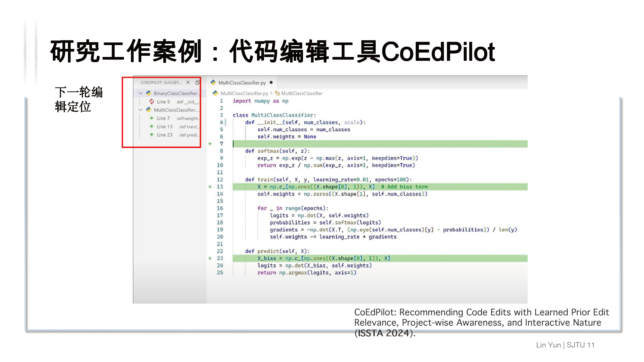Screen dimensions: 644x362
Task: Click the Python icon next to BinaryClassClassifier
Action: [148, 93]
